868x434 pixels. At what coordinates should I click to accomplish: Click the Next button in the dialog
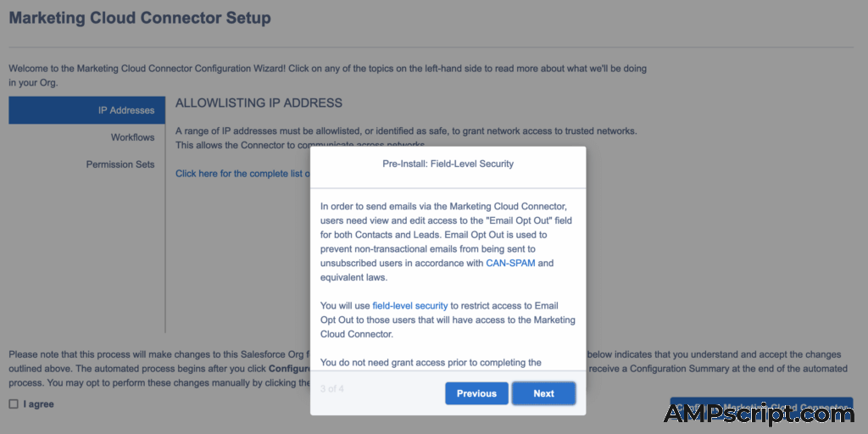tap(543, 393)
